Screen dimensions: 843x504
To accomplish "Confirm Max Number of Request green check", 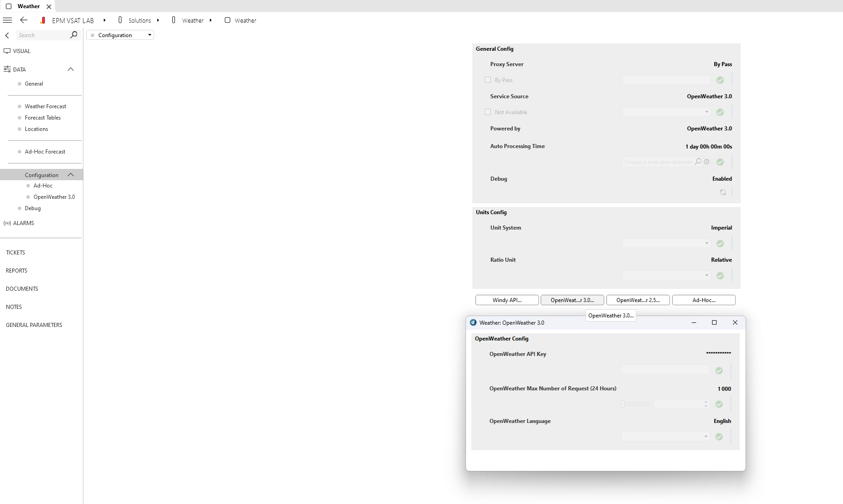I will [x=719, y=404].
